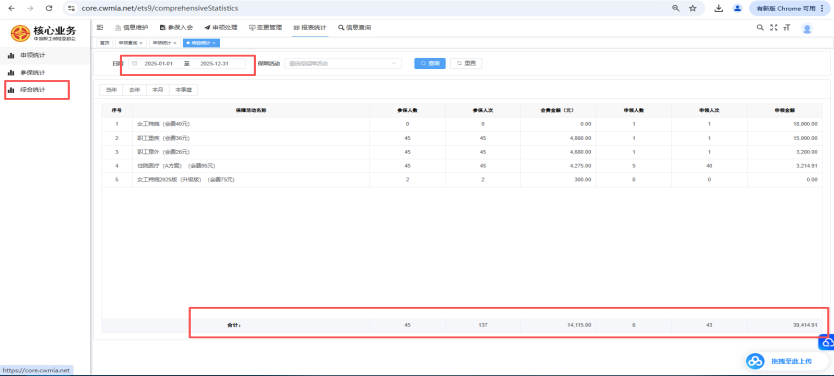Open Chrome downloads icon
Screen dimensions: 834x376
point(719,9)
